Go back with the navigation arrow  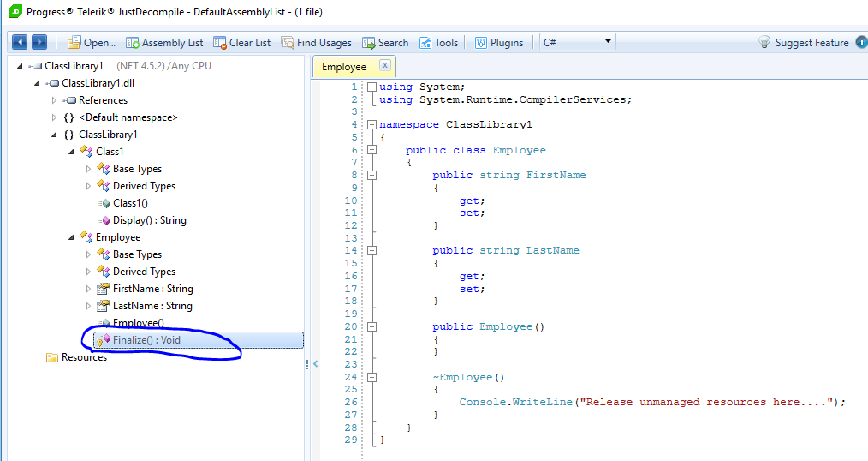[x=20, y=42]
